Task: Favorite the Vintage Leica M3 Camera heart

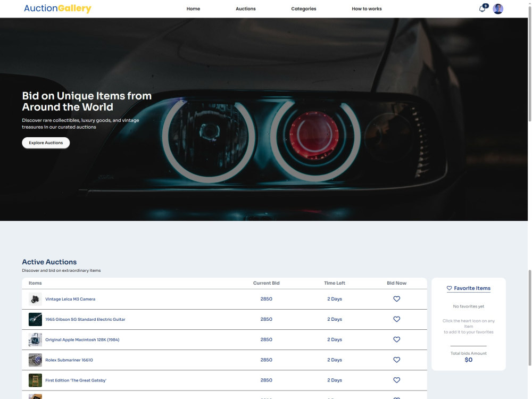Action: point(396,299)
